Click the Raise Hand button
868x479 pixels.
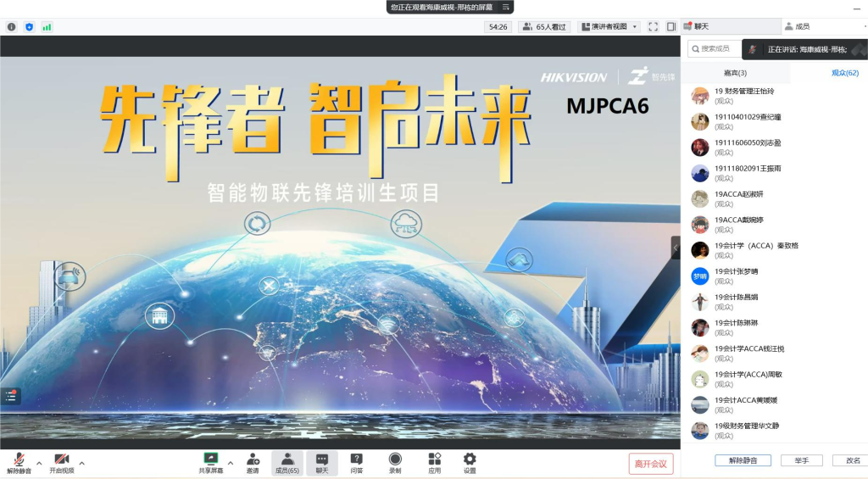[x=801, y=460]
